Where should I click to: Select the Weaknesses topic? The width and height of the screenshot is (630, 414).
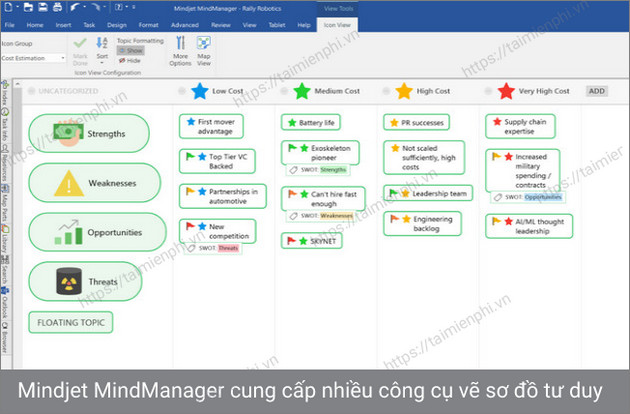click(x=94, y=183)
